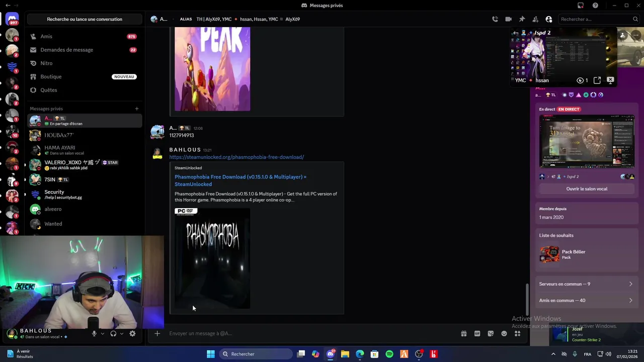Open the apps launcher in chat bar
The width and height of the screenshot is (644, 362).
[517, 333]
